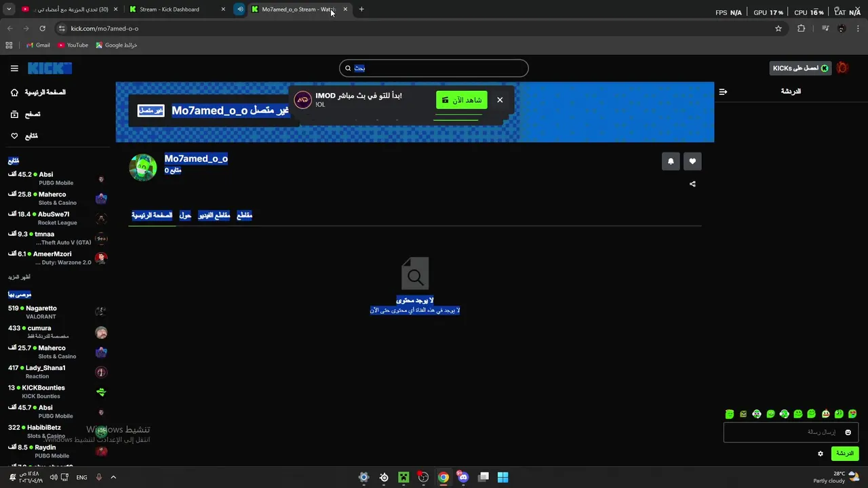The width and height of the screenshot is (868, 488).
Task: Open KICKBounties recommended channel
Action: tap(58, 392)
